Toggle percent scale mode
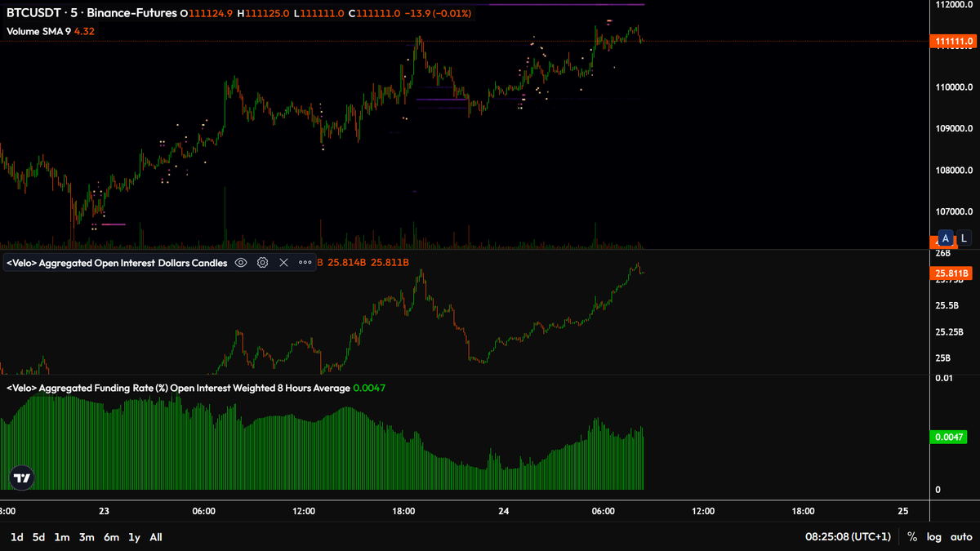980x551 pixels. tap(912, 537)
